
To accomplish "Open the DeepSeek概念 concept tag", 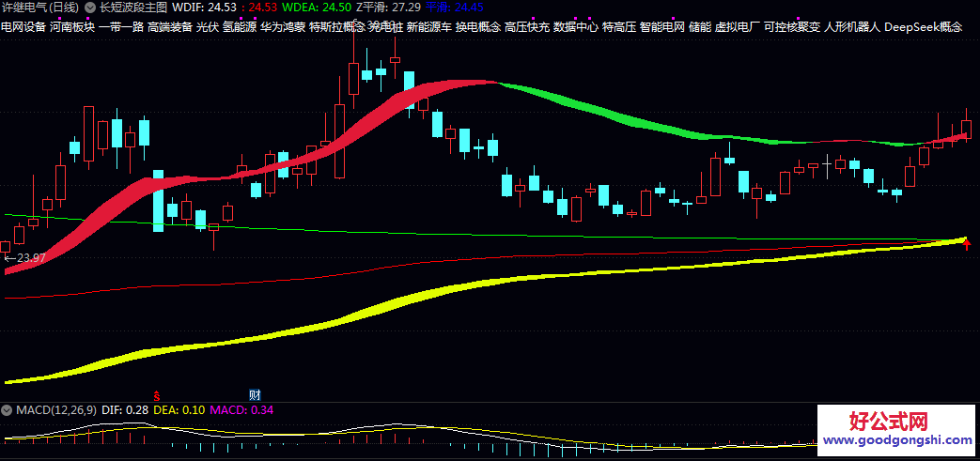I will (924, 27).
